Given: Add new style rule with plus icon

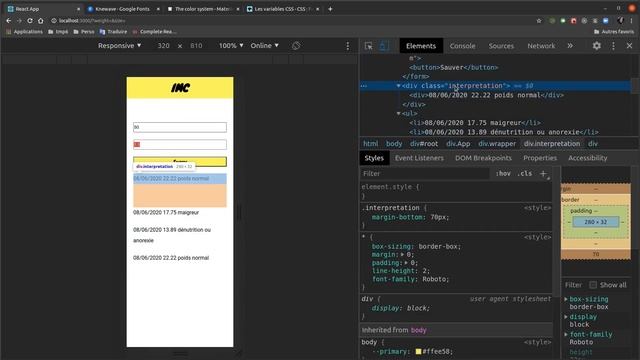Looking at the screenshot, I should [x=543, y=173].
